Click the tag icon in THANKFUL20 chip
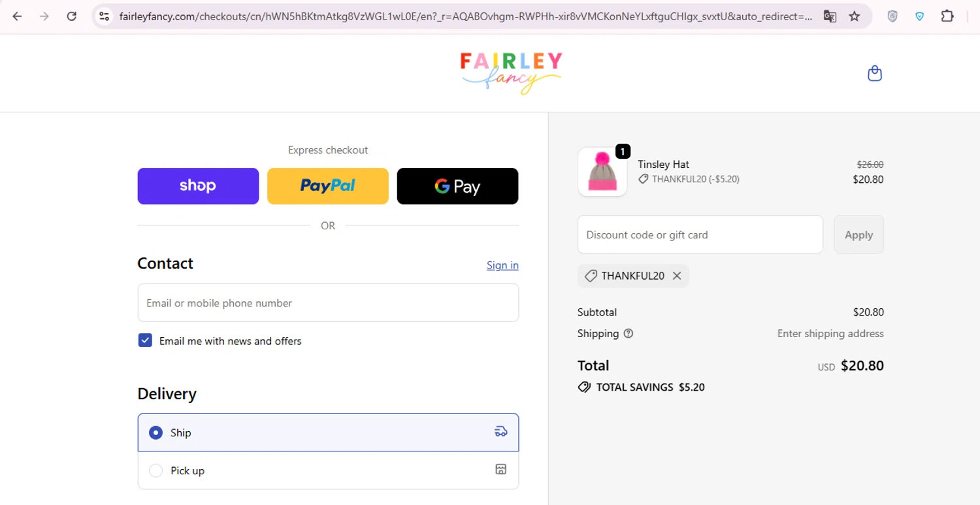Image resolution: width=980 pixels, height=505 pixels. coord(591,276)
